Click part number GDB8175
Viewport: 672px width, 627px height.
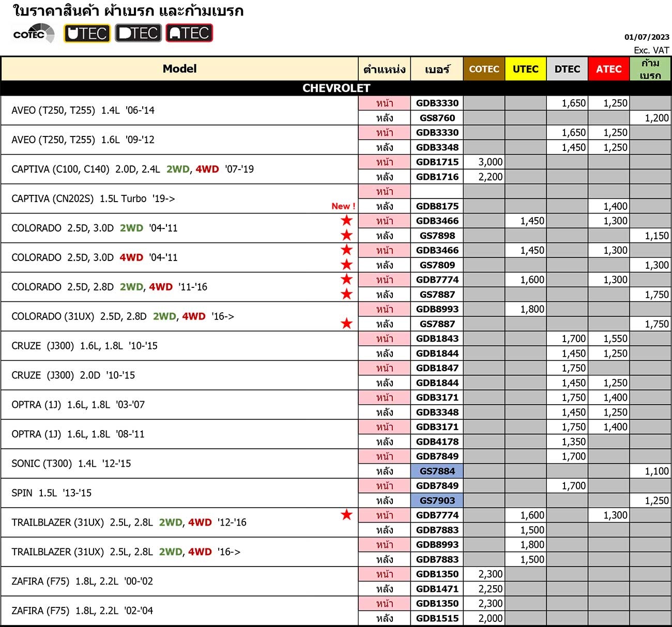click(x=437, y=206)
